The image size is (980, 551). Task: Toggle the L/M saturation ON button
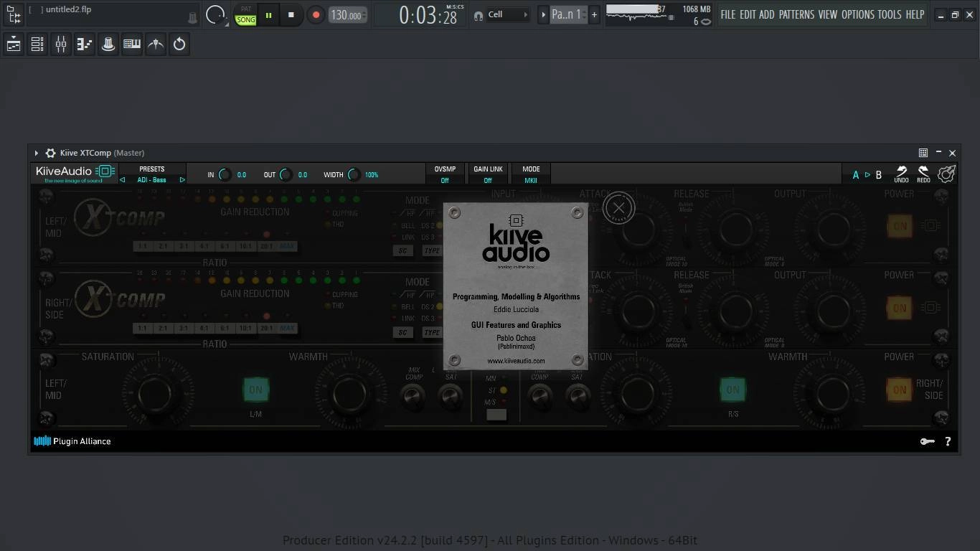pyautogui.click(x=255, y=390)
